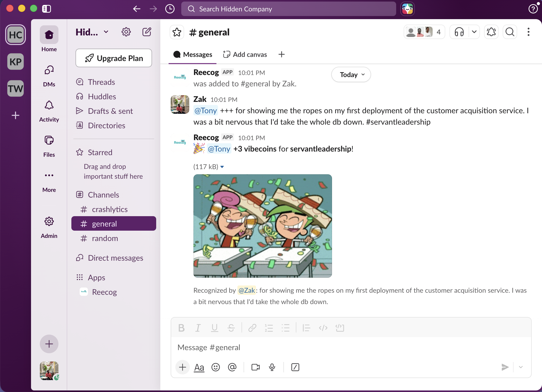
Task: Open workspace preferences gear icon
Action: (x=126, y=32)
